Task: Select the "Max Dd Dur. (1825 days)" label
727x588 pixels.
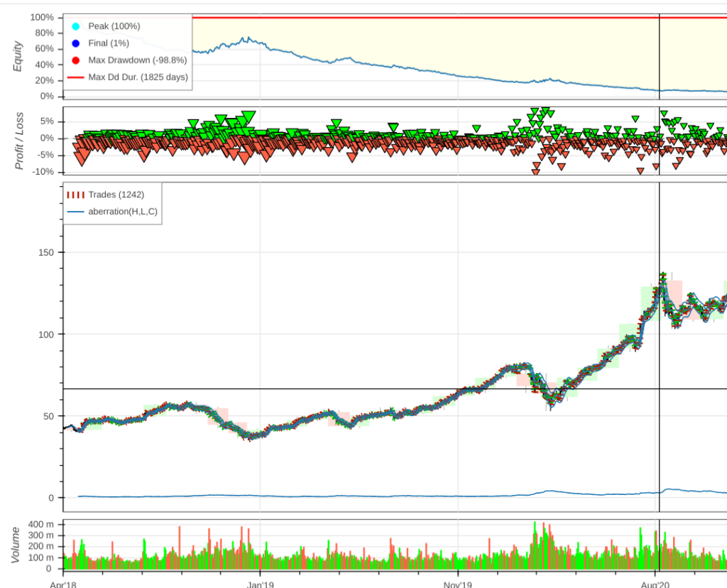Action: coord(138,77)
